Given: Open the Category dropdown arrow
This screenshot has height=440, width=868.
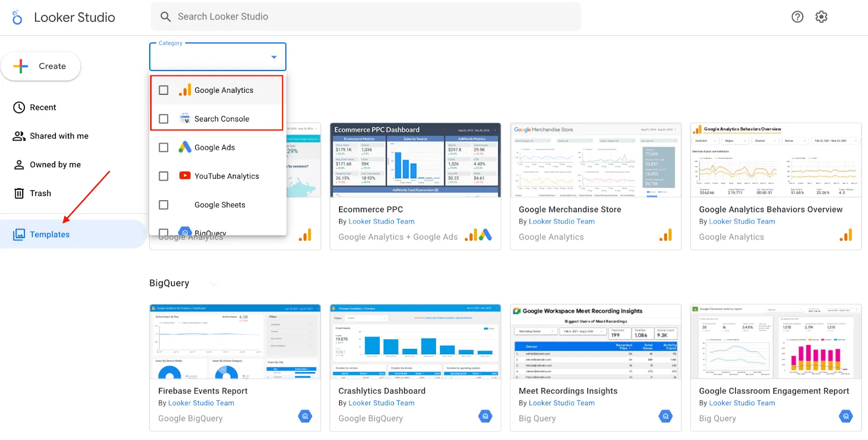Looking at the screenshot, I should [274, 57].
